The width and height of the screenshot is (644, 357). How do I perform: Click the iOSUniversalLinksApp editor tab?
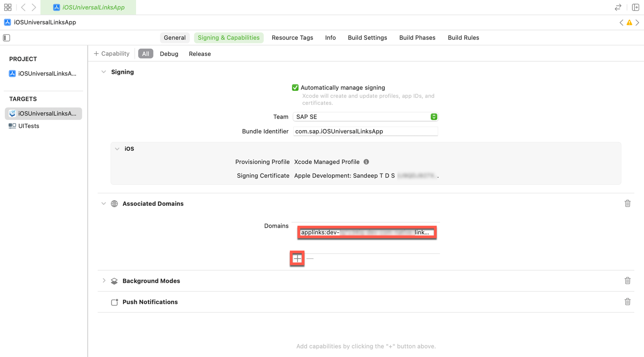(x=88, y=7)
